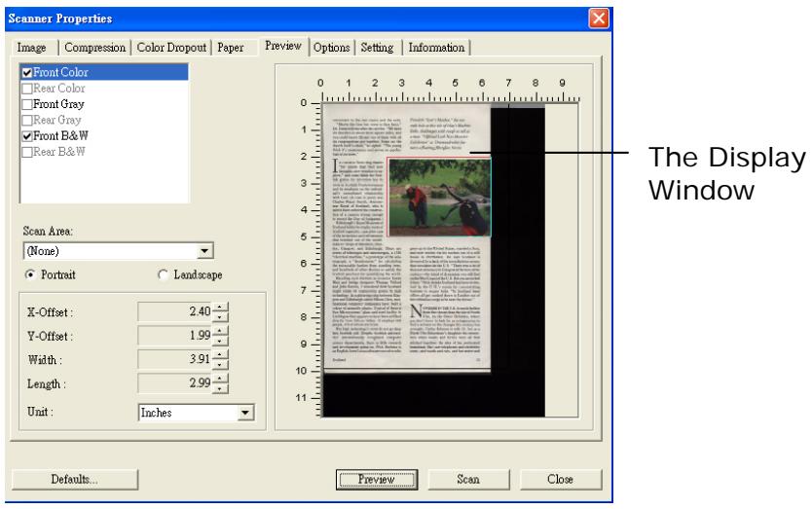Viewport: 812px width, 509px height.
Task: Click the 'X-Offset :' label
Action: coord(50,312)
